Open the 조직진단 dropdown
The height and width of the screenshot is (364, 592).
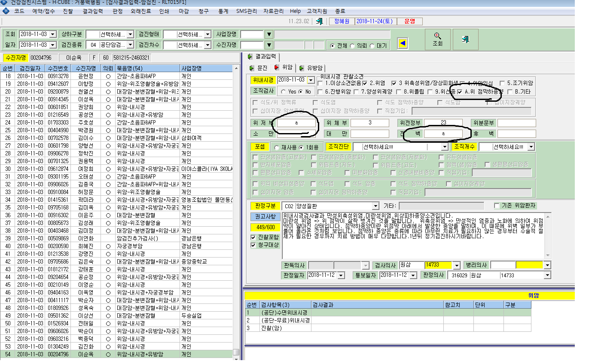pos(444,147)
